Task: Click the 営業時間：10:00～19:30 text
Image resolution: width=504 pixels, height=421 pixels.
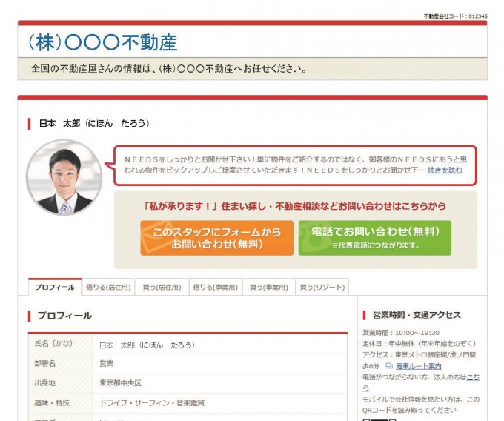Action: [x=401, y=333]
